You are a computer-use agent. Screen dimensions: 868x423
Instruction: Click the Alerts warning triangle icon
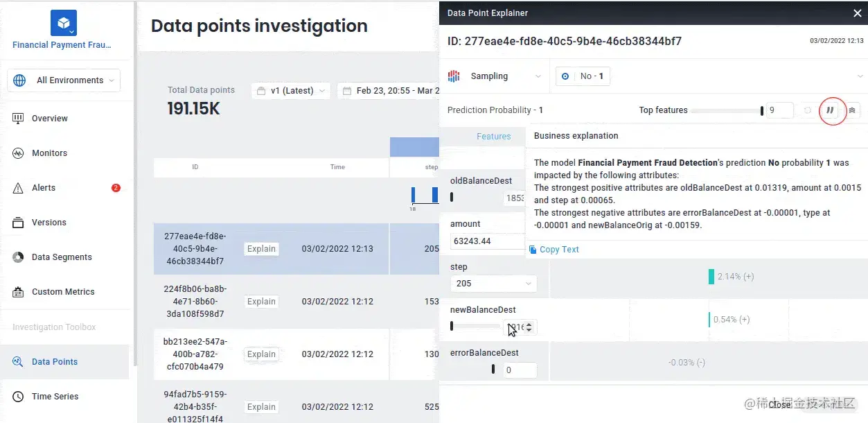click(19, 188)
